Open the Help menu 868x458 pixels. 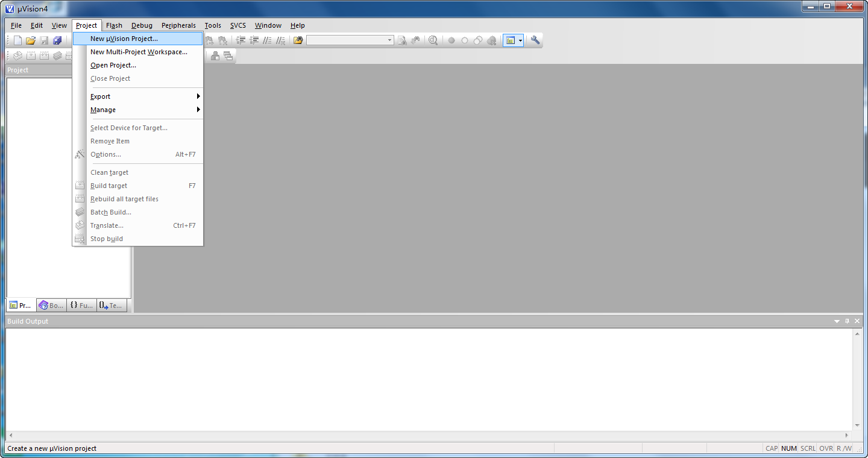298,25
